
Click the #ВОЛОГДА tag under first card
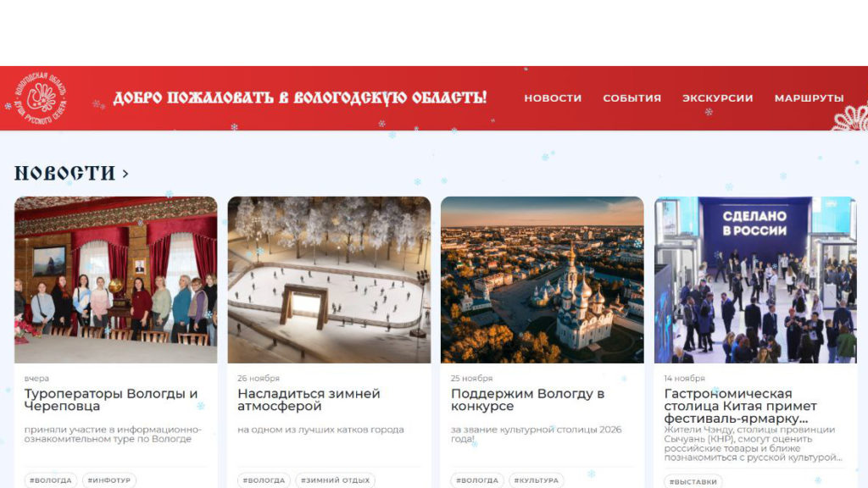[x=50, y=480]
